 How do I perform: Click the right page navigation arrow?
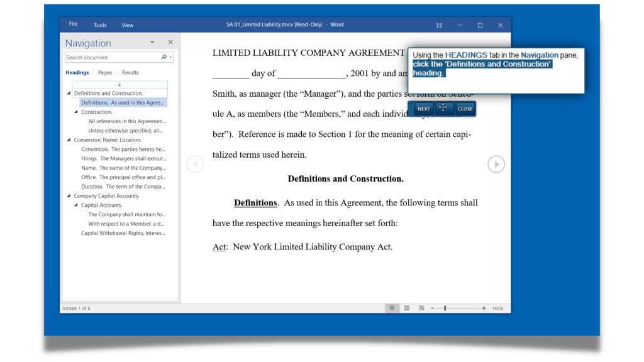496,164
